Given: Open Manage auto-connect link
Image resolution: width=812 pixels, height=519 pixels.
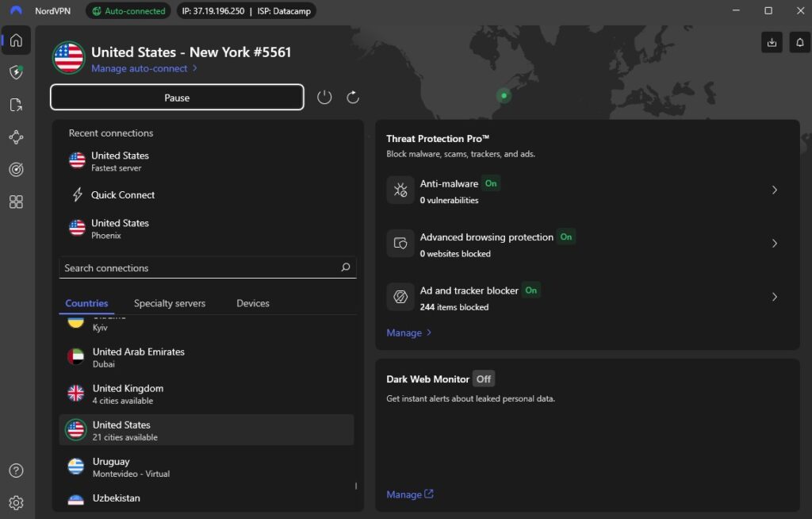Looking at the screenshot, I should pos(144,68).
